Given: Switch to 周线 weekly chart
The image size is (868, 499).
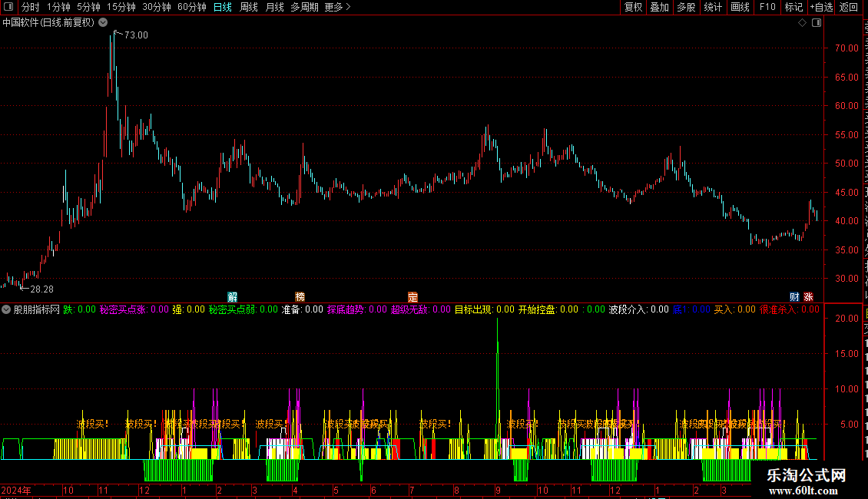Looking at the screenshot, I should point(249,7).
